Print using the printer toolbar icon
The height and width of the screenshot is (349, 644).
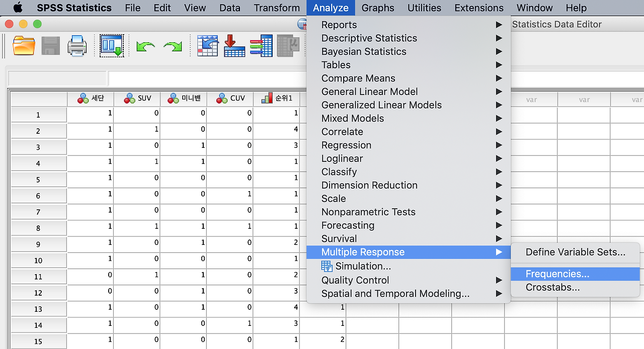[77, 46]
